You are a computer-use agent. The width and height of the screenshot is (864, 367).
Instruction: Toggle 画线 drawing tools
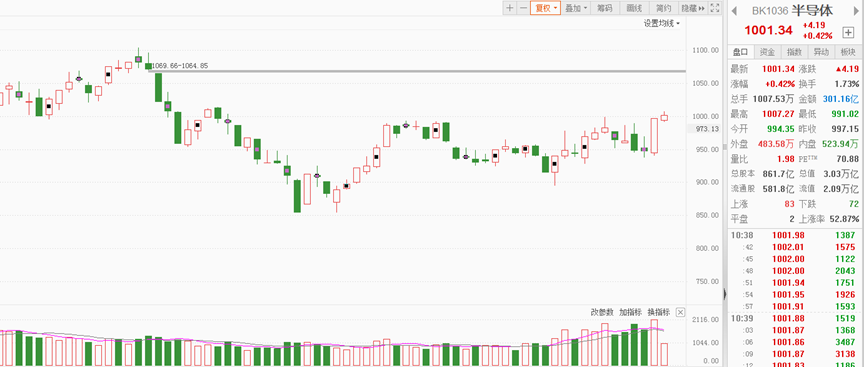[634, 8]
